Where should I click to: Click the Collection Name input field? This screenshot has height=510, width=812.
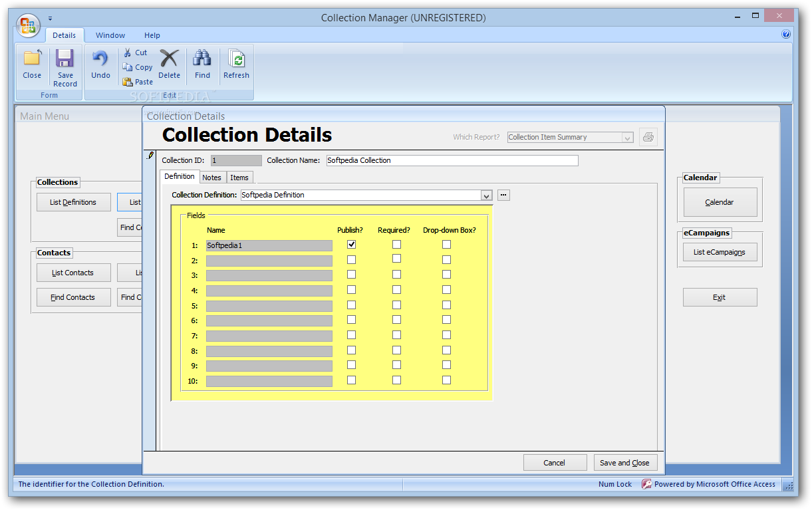pos(452,160)
